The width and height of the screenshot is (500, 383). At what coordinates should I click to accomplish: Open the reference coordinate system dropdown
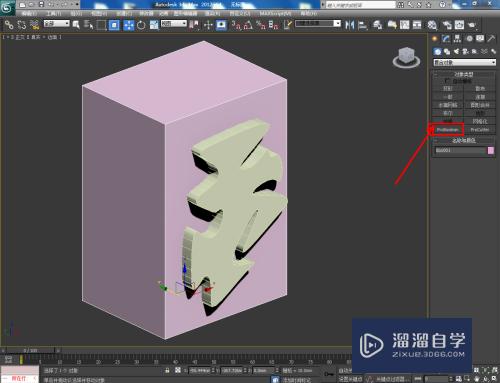pyautogui.click(x=174, y=24)
